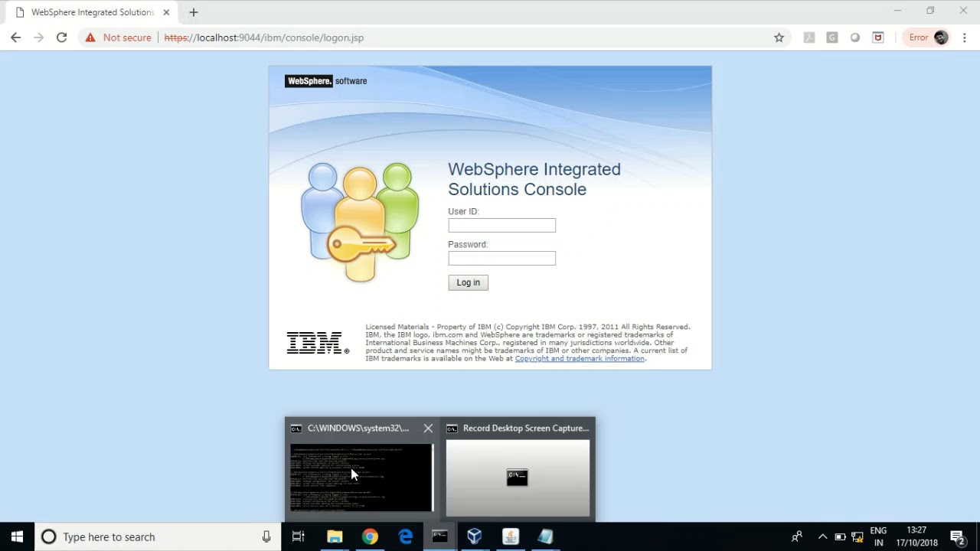This screenshot has width=980, height=551.
Task: Open a new browser tab
Action: [194, 12]
